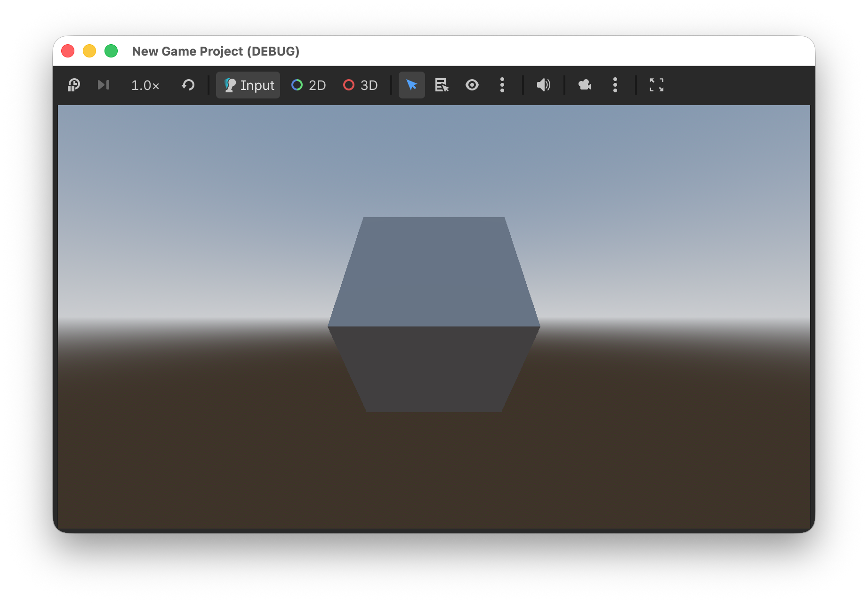Image resolution: width=868 pixels, height=603 pixels.
Task: Switch to 2D node selection mode
Action: (309, 85)
